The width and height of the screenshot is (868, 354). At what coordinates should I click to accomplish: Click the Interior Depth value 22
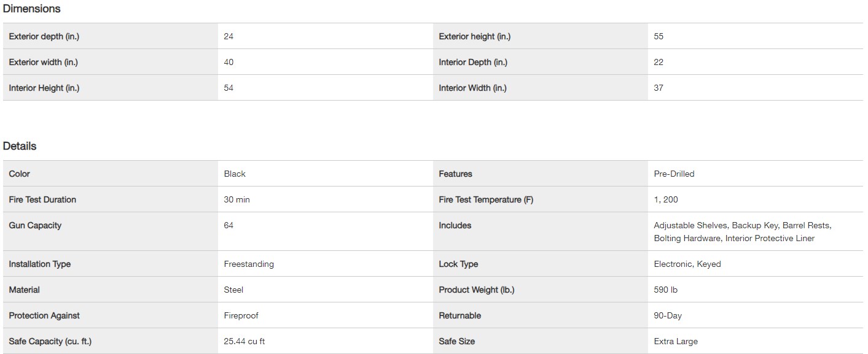659,62
